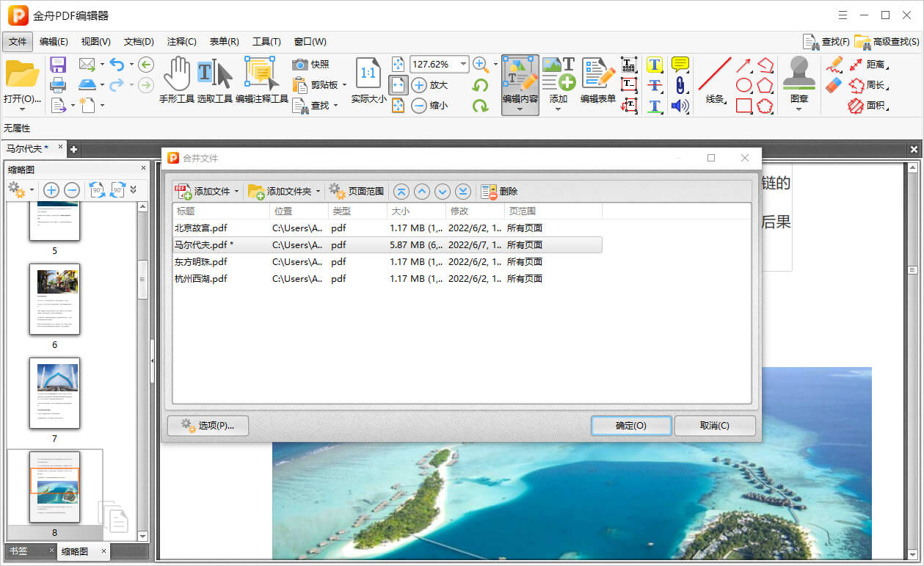Screen dimensions: 924x566
Task: Move selected file down one position
Action: tap(442, 192)
